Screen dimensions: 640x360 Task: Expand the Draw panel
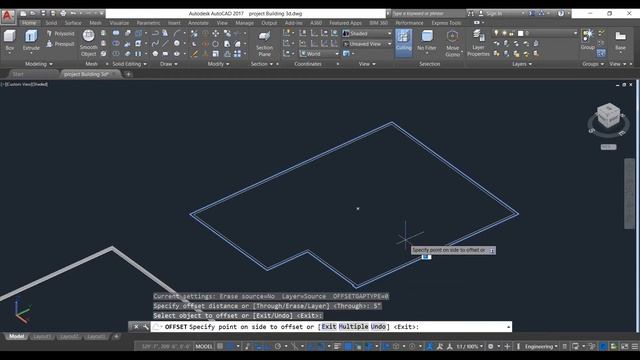tap(169, 64)
